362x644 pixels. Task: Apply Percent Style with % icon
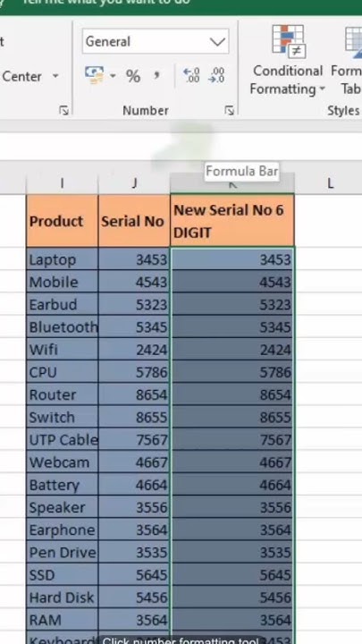[132, 76]
